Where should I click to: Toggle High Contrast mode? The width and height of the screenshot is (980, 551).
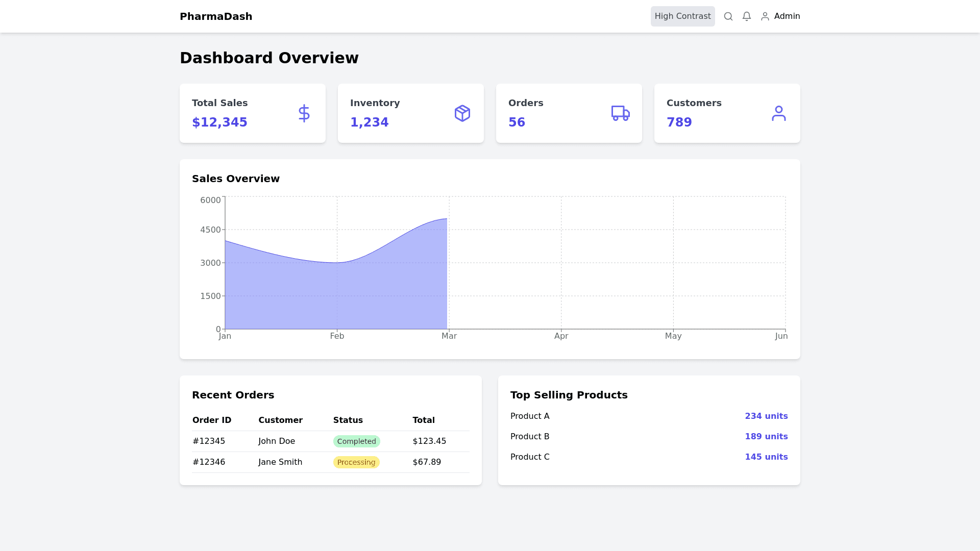pyautogui.click(x=682, y=16)
